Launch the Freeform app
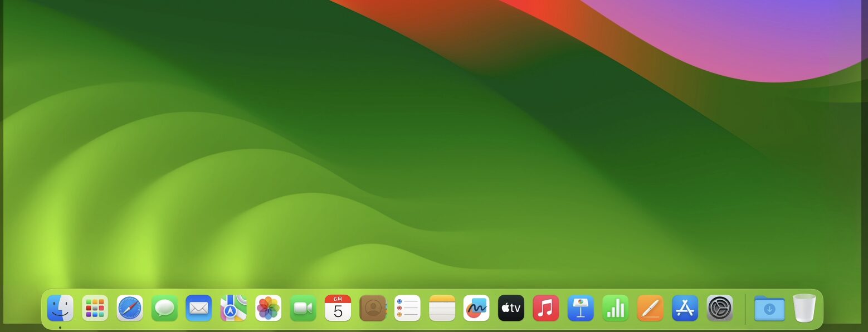The height and width of the screenshot is (332, 868). (476, 308)
